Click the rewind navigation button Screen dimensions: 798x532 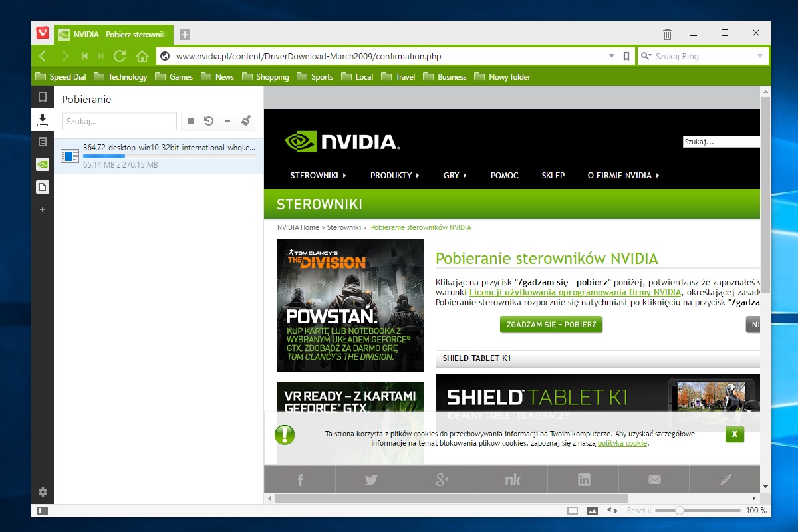pos(84,56)
